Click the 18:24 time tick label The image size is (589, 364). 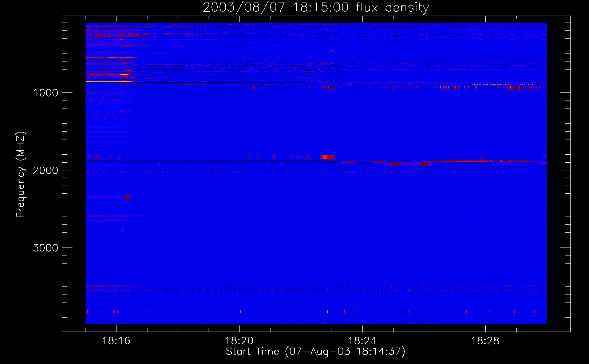click(362, 341)
